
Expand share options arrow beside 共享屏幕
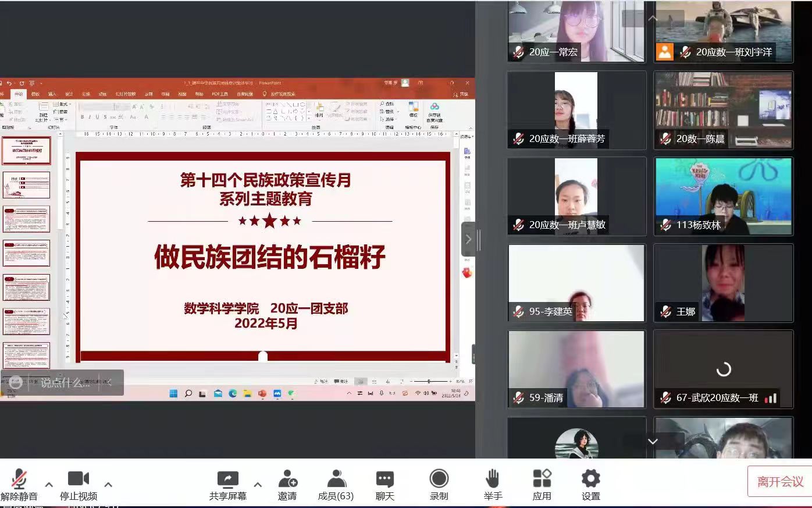(x=258, y=484)
